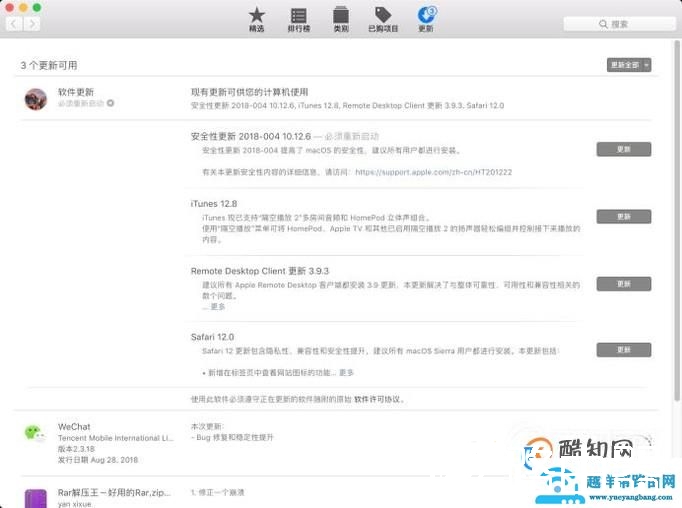Click the vertical scrollbar
Screen dimensions: 682x508
677,220
